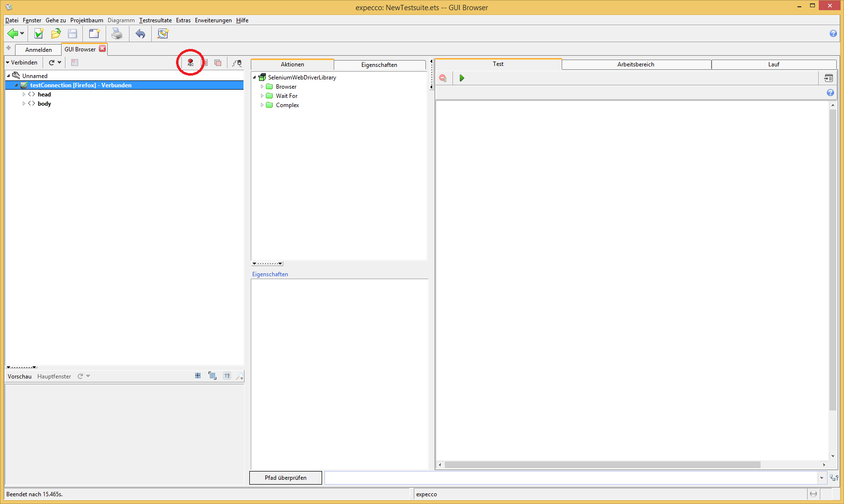Toggle the testConnection green checkbox icon
Viewport: 844px width, 504px height.
(24, 85)
